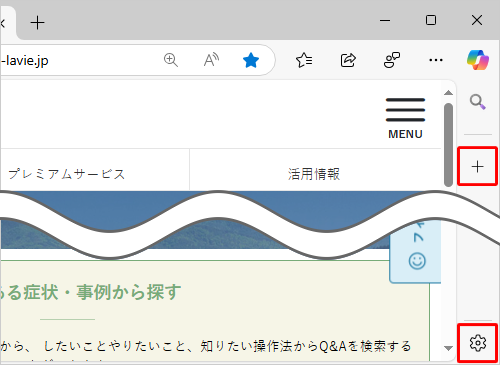The height and width of the screenshot is (365, 500).
Task: Toggle the blue favorites star
Action: [x=251, y=61]
